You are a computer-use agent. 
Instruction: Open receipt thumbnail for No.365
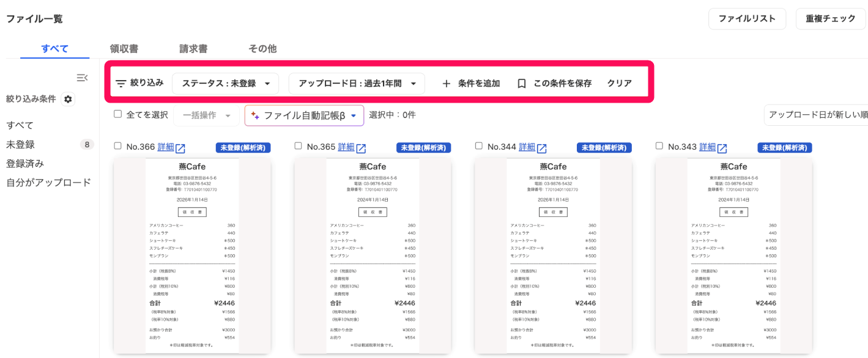[373, 255]
